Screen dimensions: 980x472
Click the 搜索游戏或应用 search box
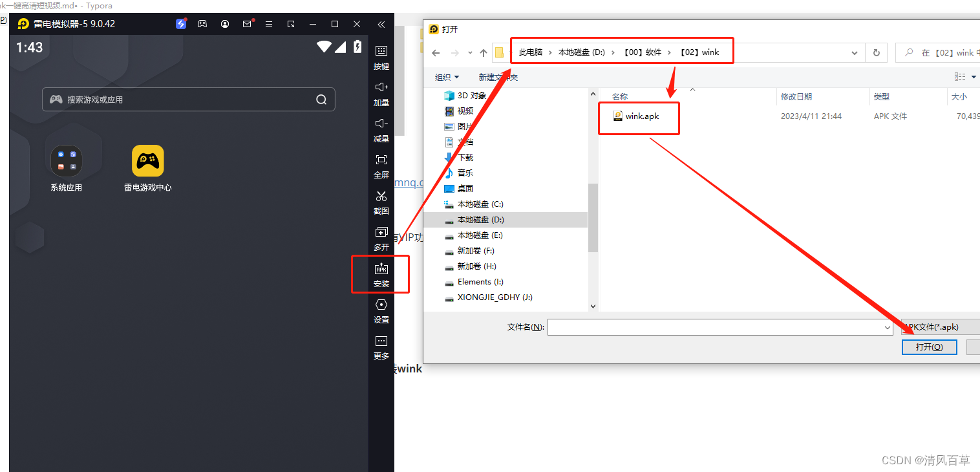pos(189,100)
